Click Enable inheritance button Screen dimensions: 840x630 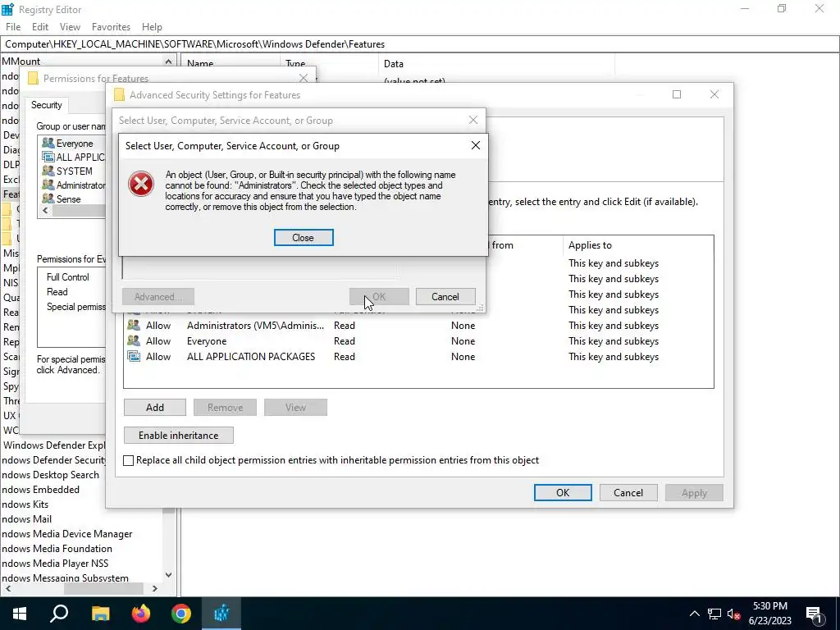pyautogui.click(x=178, y=435)
